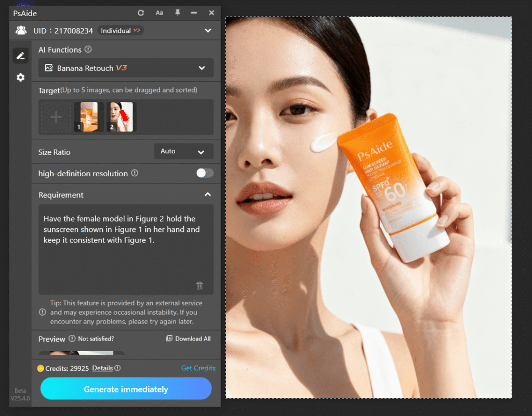Click the Generate immediately button
The width and height of the screenshot is (532, 416).
point(126,389)
